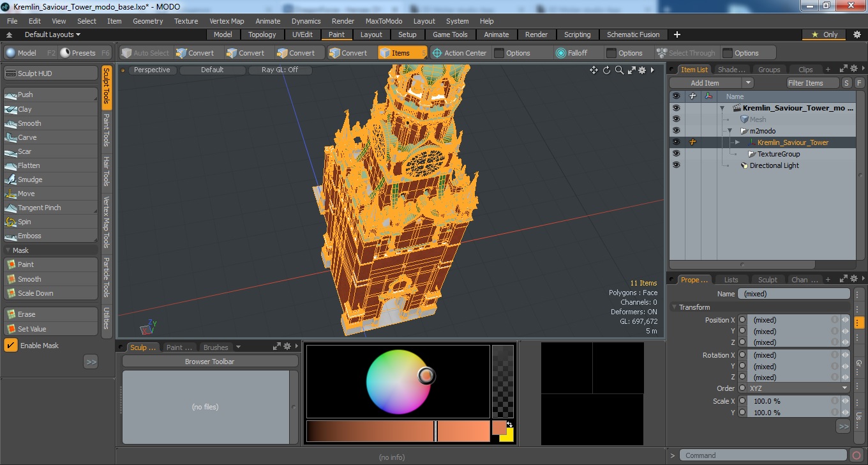868x465 pixels.
Task: Click the Command input field
Action: point(763,455)
